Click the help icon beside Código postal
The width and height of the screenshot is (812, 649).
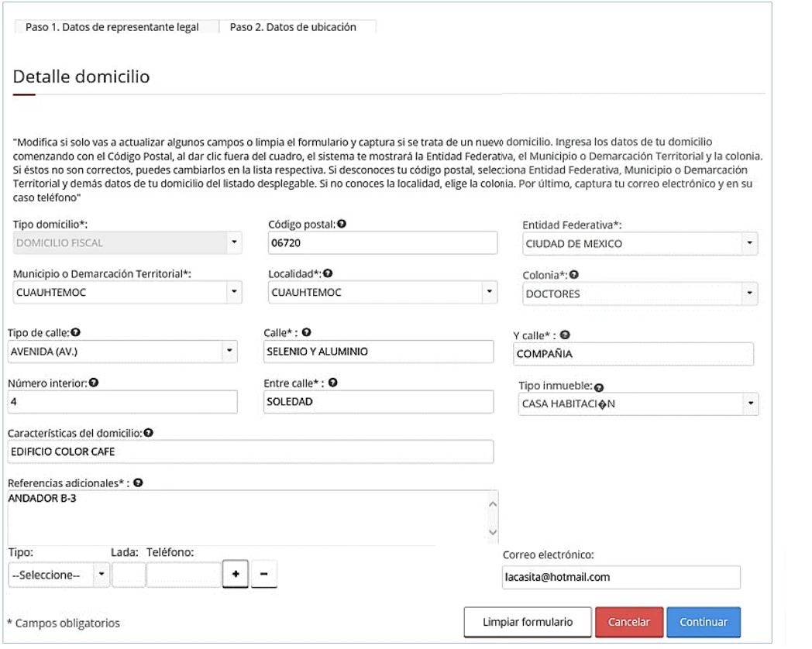(342, 224)
